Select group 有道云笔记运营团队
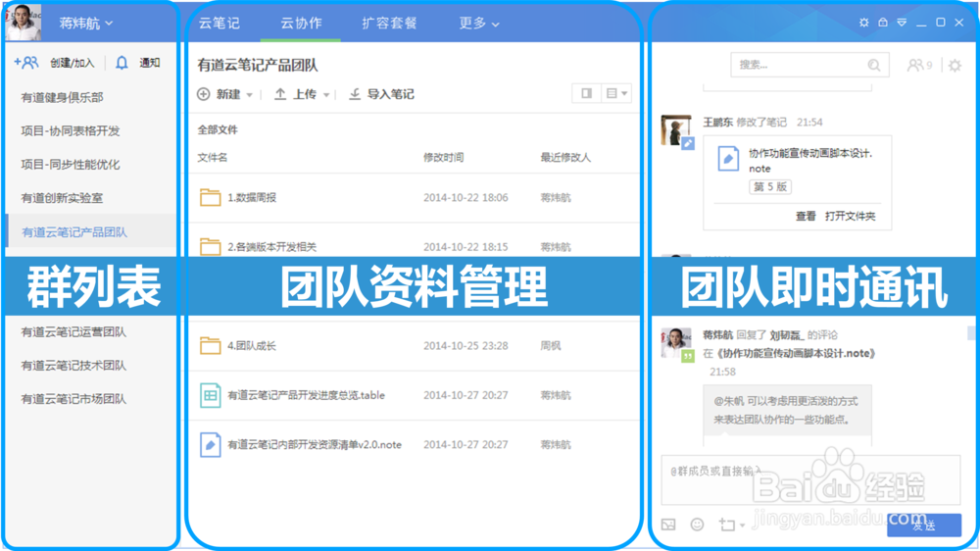 point(73,332)
